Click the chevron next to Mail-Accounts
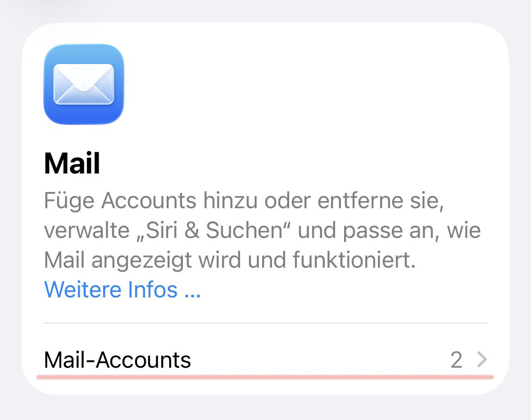 [x=482, y=359]
